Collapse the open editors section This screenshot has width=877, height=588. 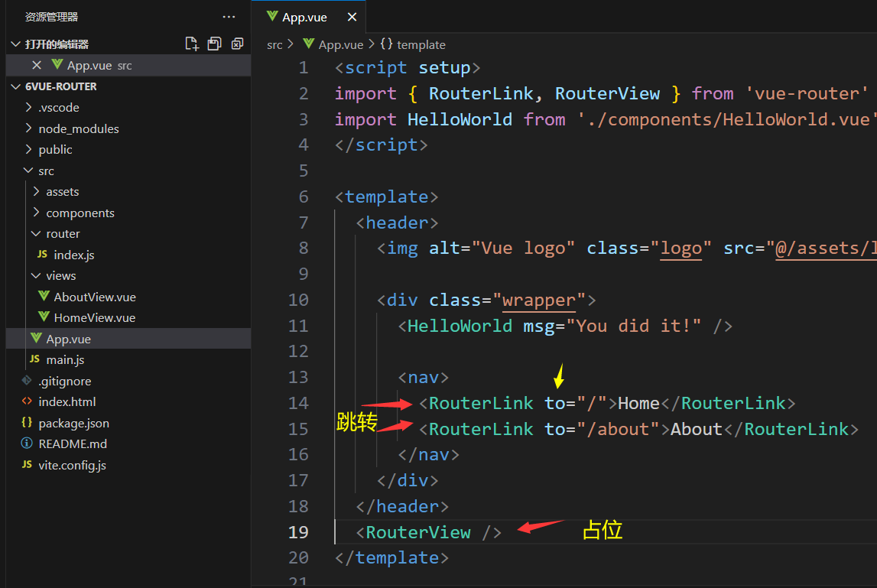pyautogui.click(x=15, y=44)
